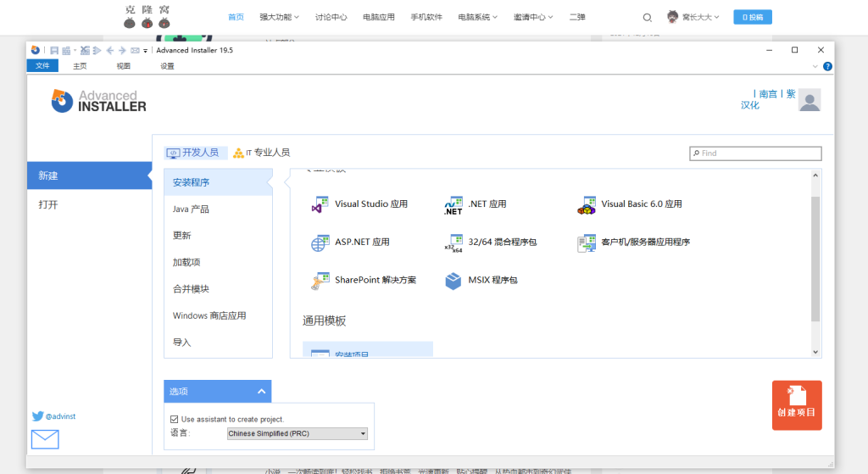
Task: Click the user avatar icon
Action: tap(810, 100)
